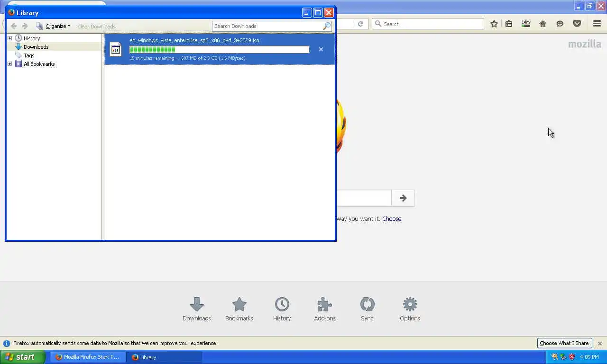607x364 pixels.
Task: Click the ISO file icon in downloads list
Action: tap(116, 49)
